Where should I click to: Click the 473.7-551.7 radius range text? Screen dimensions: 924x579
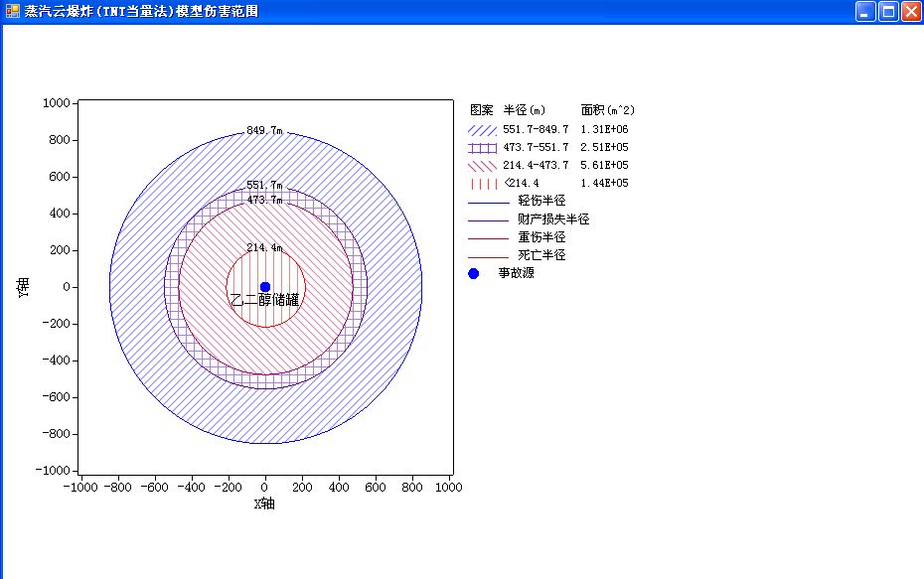click(536, 147)
